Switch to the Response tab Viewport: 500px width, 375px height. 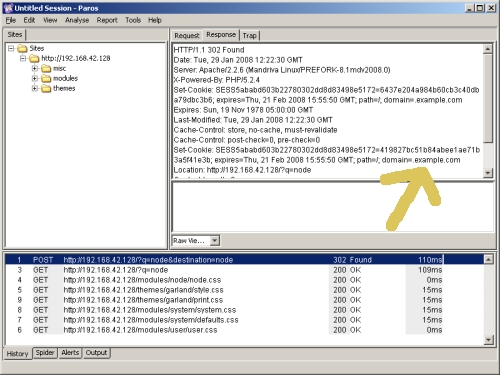click(x=221, y=35)
